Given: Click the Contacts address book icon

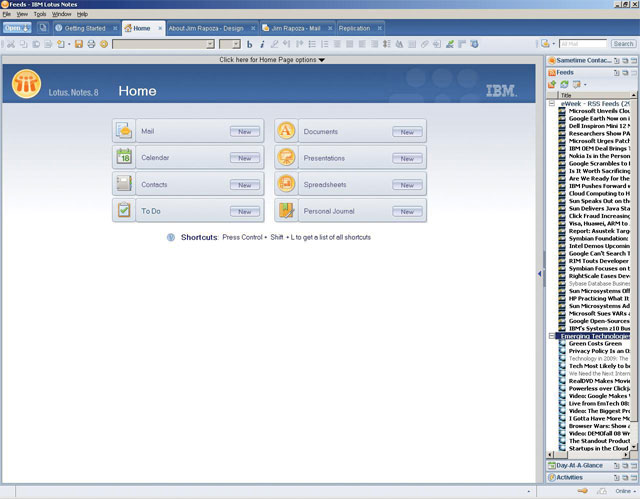Looking at the screenshot, I should [x=124, y=184].
